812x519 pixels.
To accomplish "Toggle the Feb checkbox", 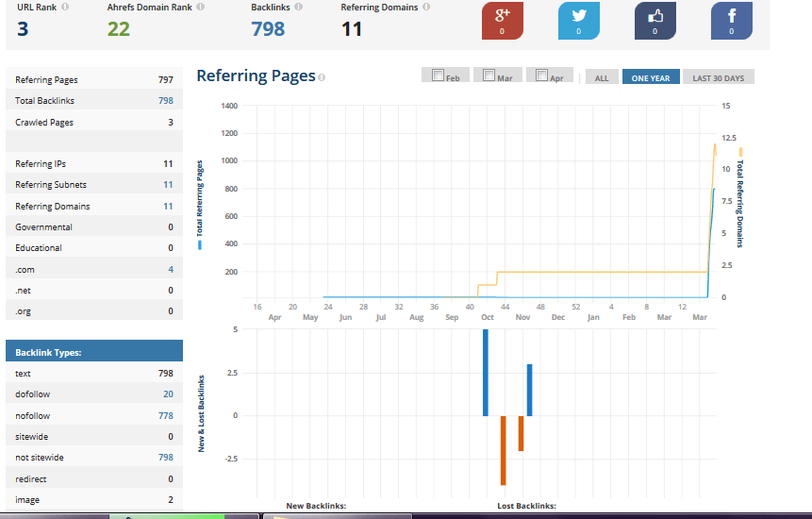I will pos(437,75).
